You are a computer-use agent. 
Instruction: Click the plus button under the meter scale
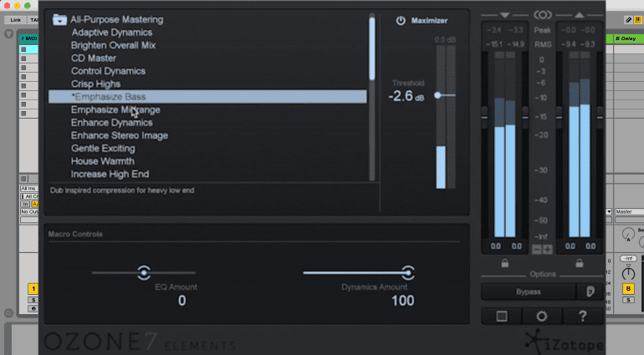point(548,249)
